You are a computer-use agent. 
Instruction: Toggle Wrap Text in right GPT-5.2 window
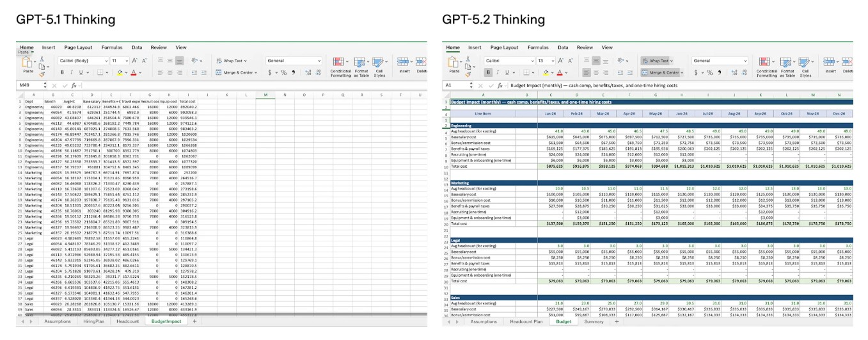(x=658, y=61)
